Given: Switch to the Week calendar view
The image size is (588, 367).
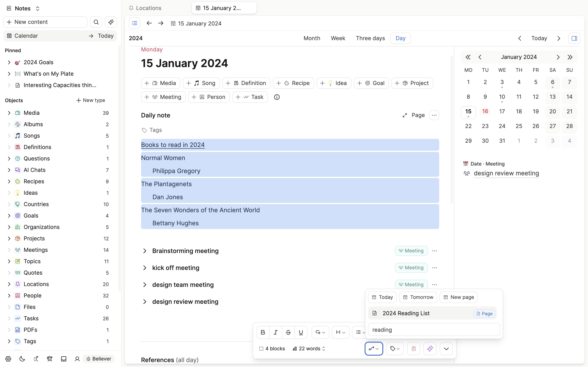Looking at the screenshot, I should click(338, 38).
